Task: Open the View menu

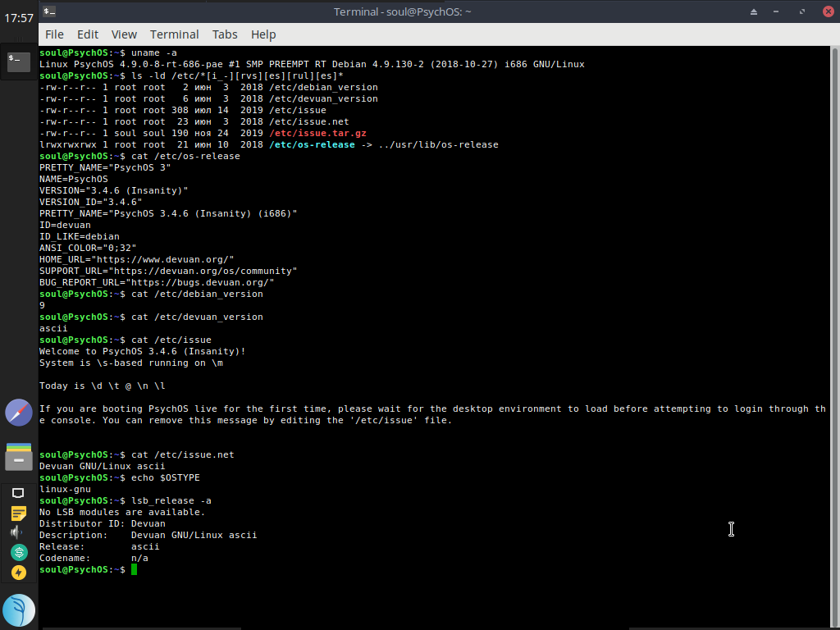Action: (x=124, y=34)
